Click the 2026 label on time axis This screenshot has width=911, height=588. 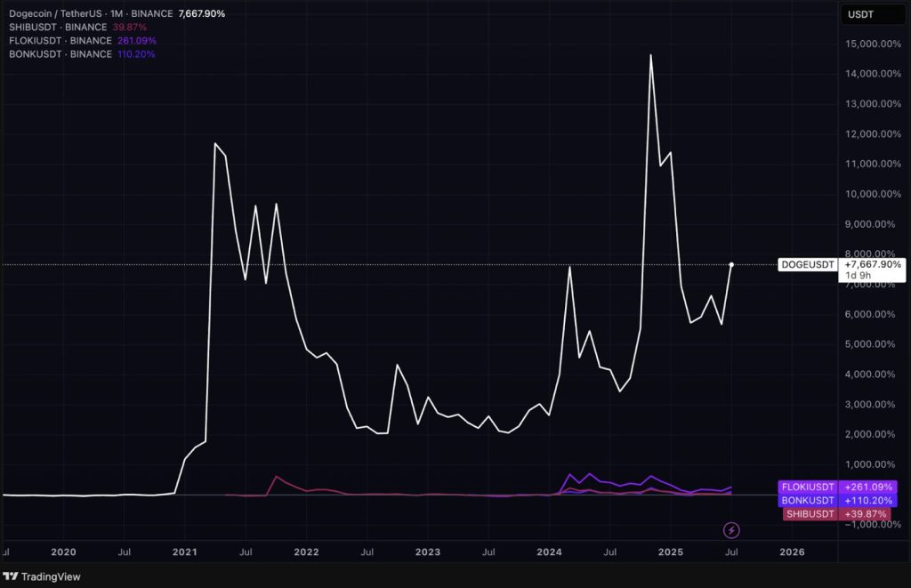click(x=792, y=552)
